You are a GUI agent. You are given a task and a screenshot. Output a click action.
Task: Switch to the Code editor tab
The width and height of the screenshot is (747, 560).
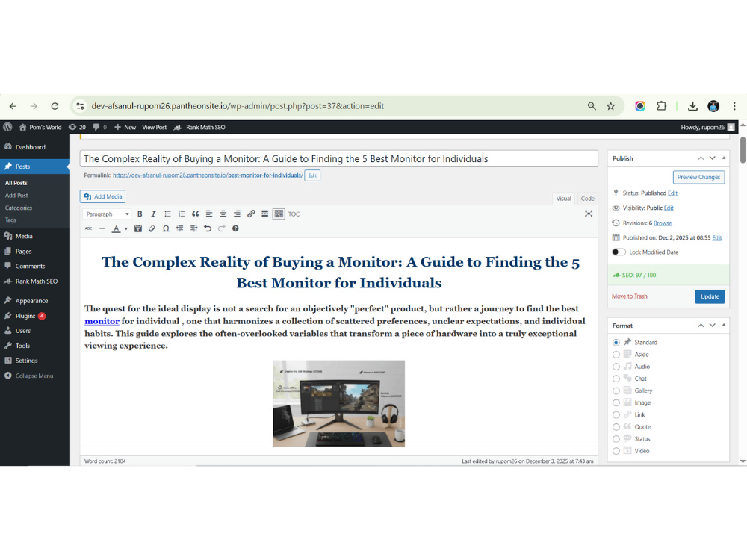click(587, 199)
